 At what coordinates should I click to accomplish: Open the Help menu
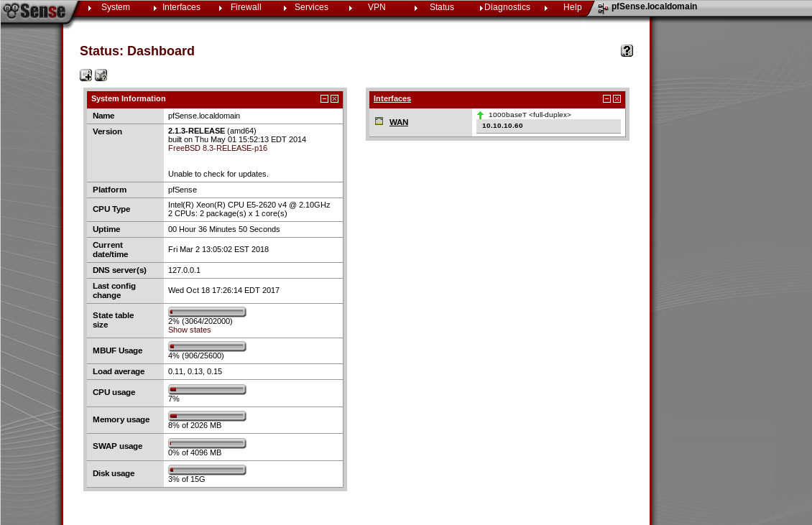[x=572, y=7]
